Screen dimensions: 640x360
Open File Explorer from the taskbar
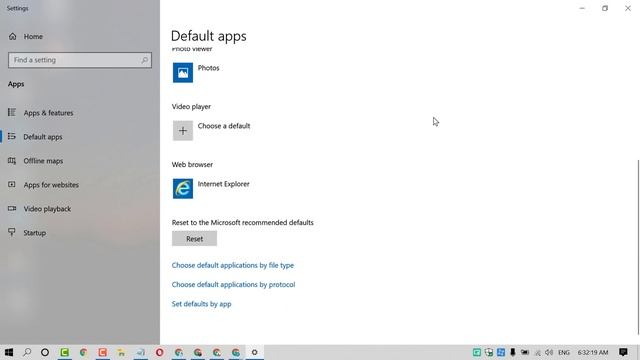pos(121,352)
